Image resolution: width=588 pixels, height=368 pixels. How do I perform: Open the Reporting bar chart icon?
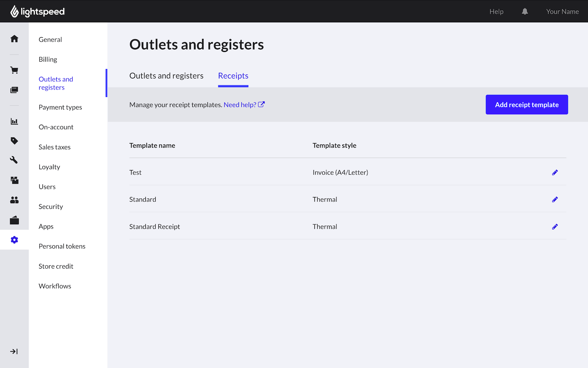point(14,121)
